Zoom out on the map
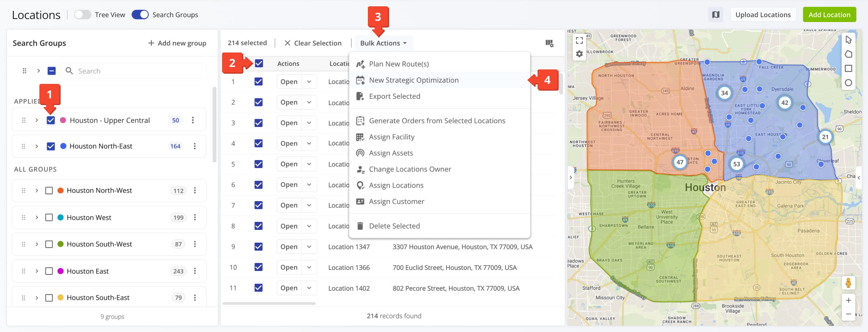The width and height of the screenshot is (868, 332). pyautogui.click(x=849, y=314)
